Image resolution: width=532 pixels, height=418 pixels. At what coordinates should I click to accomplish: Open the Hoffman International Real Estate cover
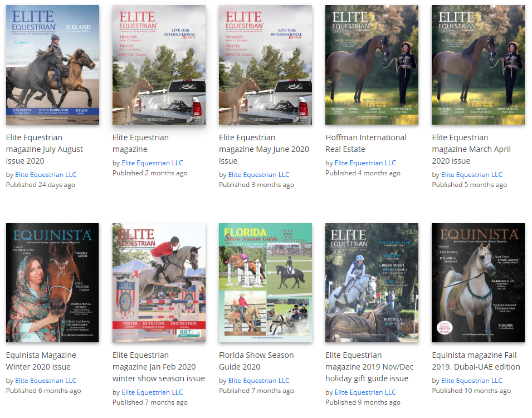click(x=372, y=65)
